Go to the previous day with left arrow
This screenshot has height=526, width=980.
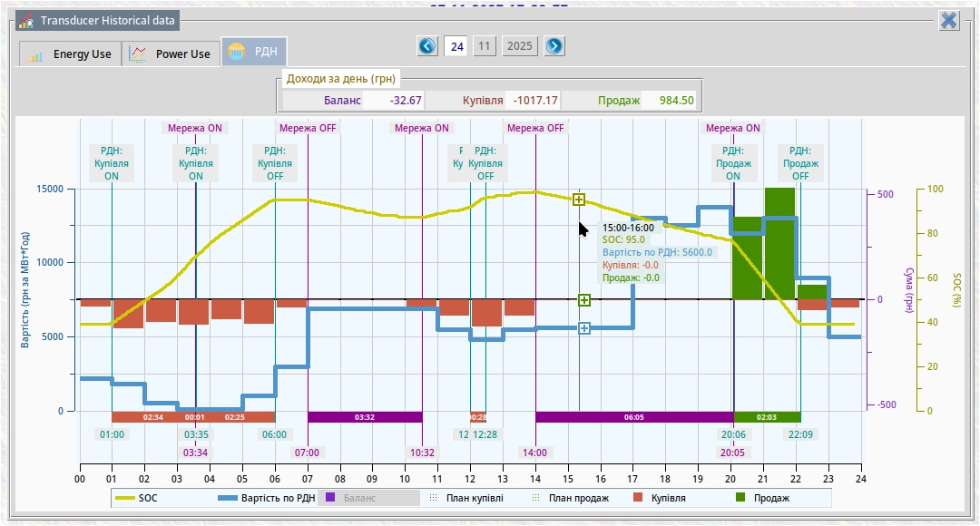click(427, 46)
